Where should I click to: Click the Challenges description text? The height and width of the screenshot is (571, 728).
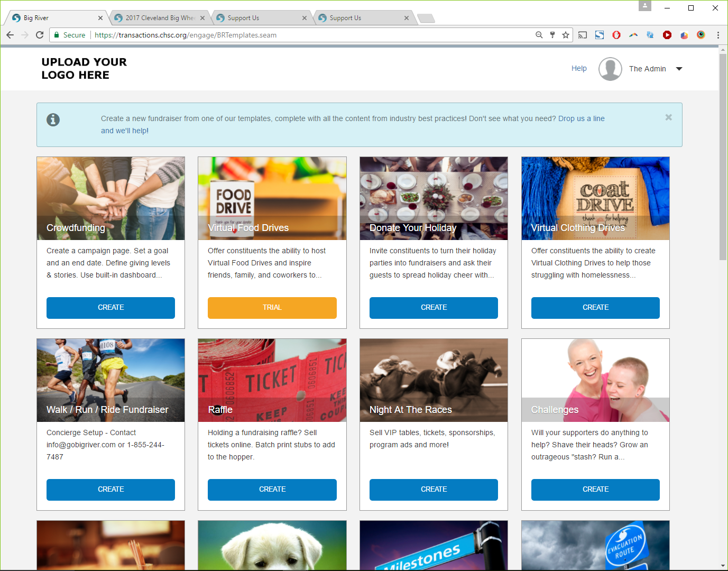point(589,445)
